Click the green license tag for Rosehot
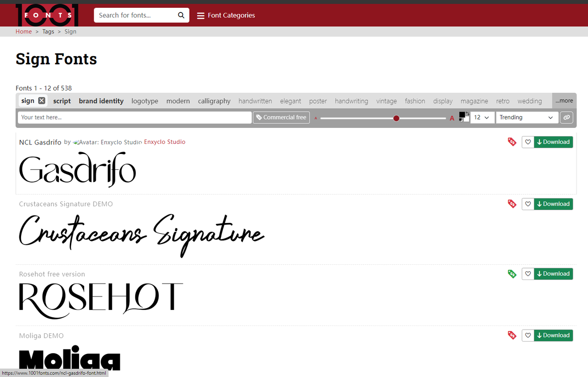 click(x=512, y=274)
